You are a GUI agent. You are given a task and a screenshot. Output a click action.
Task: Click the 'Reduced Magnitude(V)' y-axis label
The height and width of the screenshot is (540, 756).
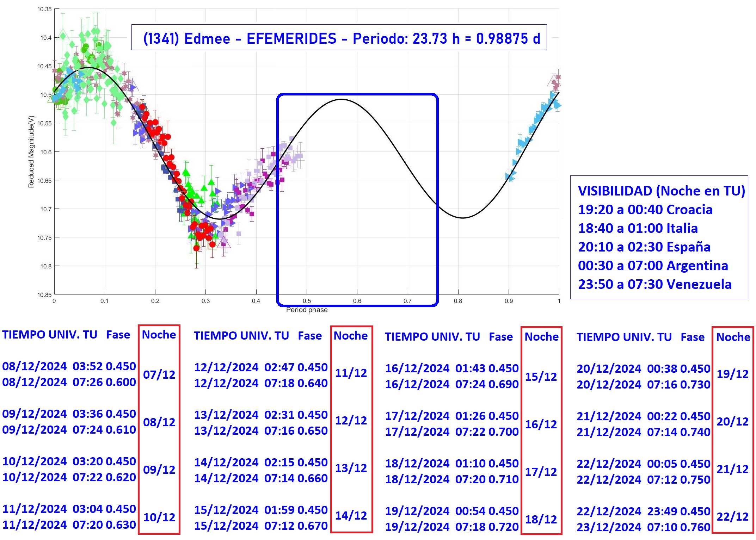point(31,151)
